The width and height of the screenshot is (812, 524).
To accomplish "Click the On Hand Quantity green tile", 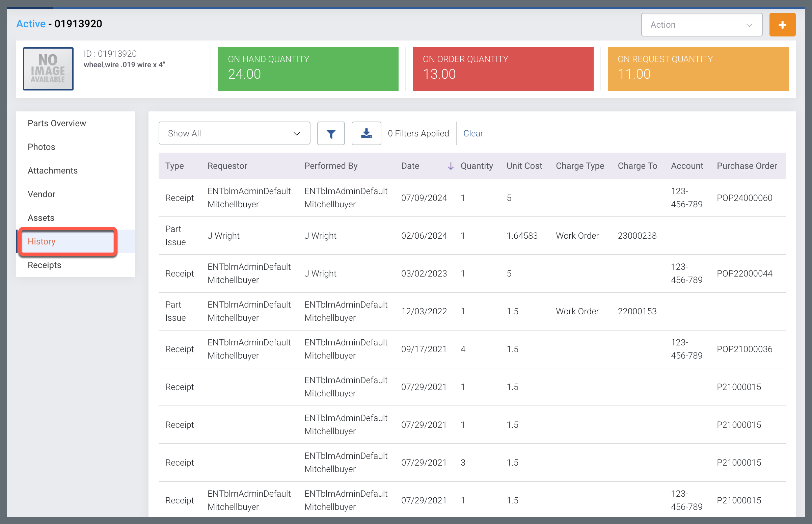I will click(x=308, y=69).
